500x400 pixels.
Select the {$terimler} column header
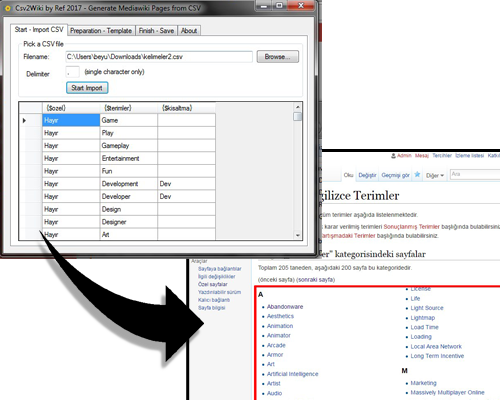[x=129, y=108]
